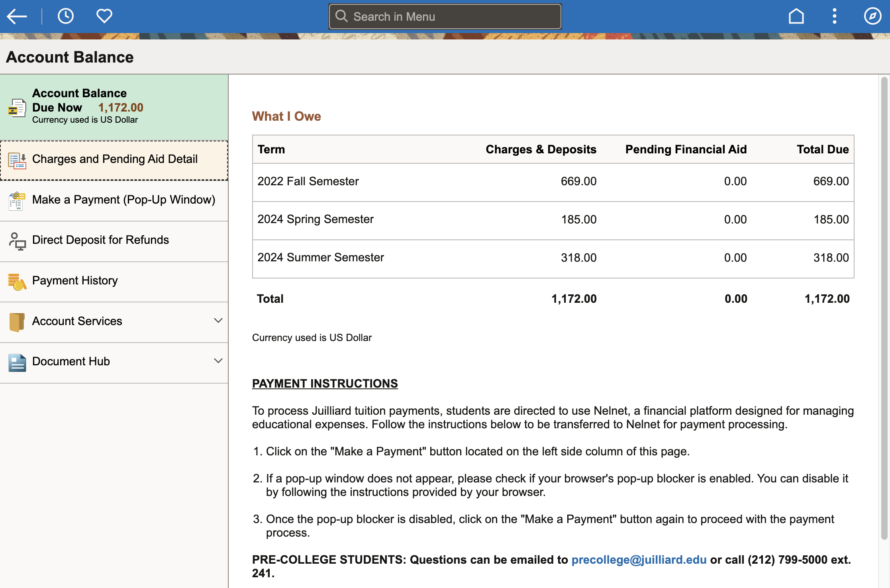Image resolution: width=890 pixels, height=588 pixels.
Task: Click the Total Due column header
Action: (x=823, y=149)
